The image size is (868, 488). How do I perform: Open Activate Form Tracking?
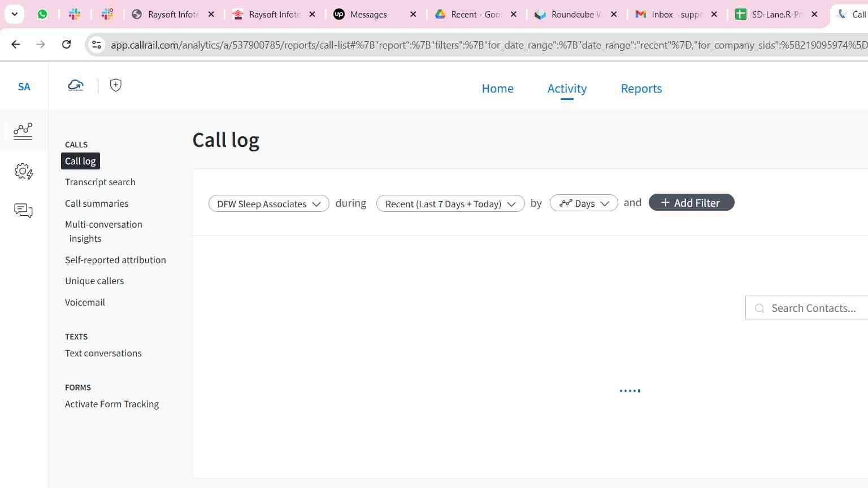112,404
